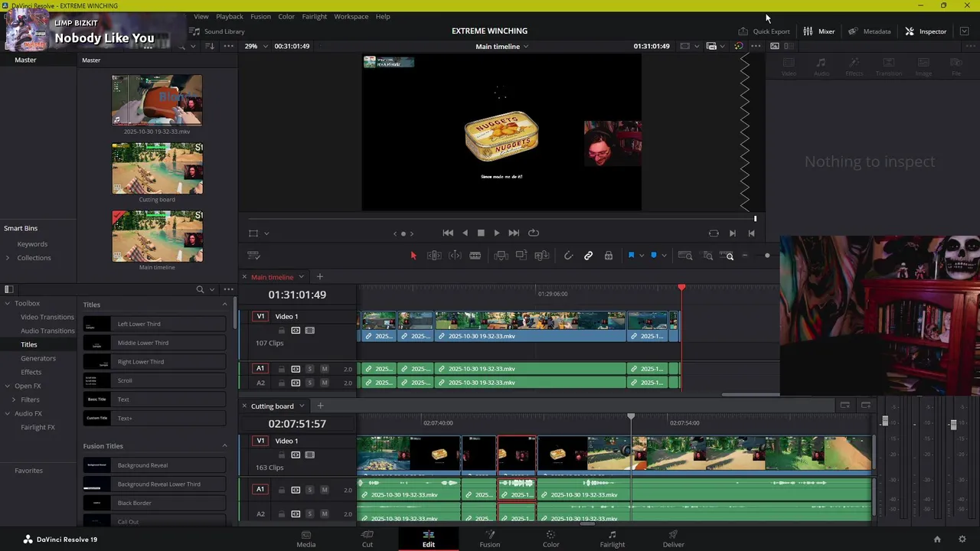The image size is (980, 551).
Task: Open viewer zoom 29% dropdown
Action: pyautogui.click(x=256, y=46)
